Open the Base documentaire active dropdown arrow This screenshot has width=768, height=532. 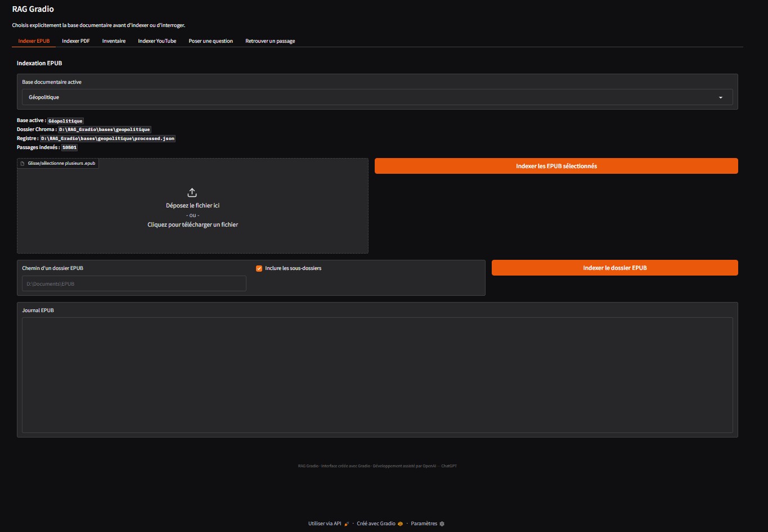(721, 97)
